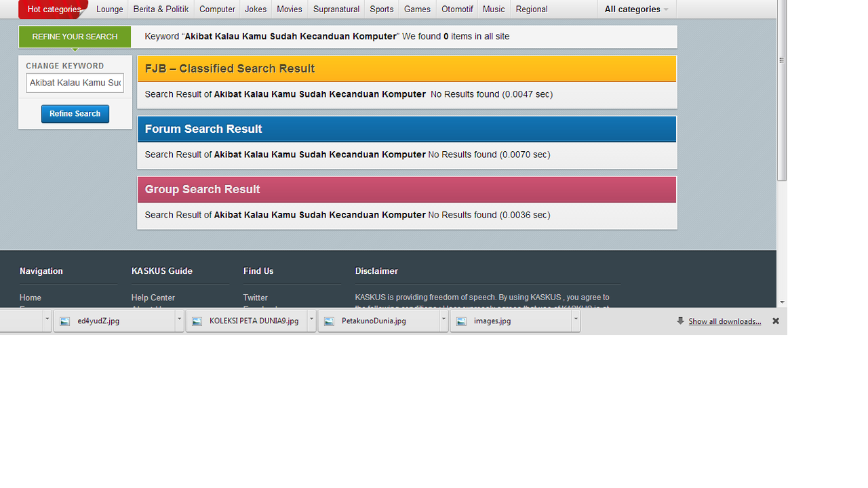Open the PetakunoDunia.jpg download
This screenshot has width=868, height=488.
(378, 321)
